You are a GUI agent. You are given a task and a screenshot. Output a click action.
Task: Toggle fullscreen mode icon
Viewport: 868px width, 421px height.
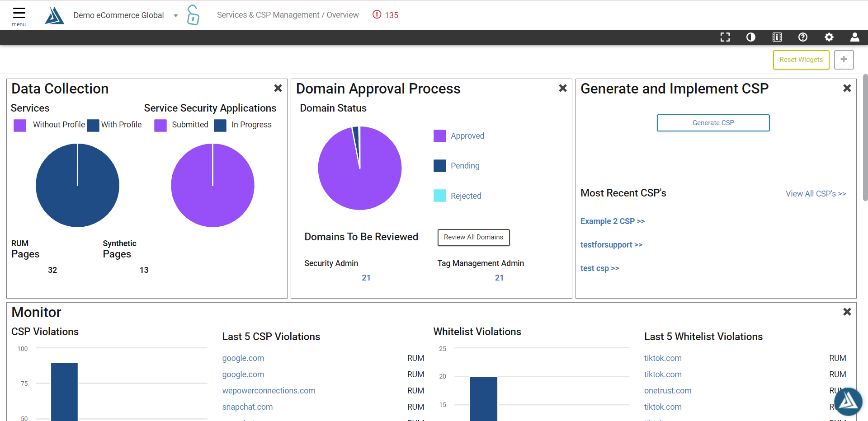point(725,37)
